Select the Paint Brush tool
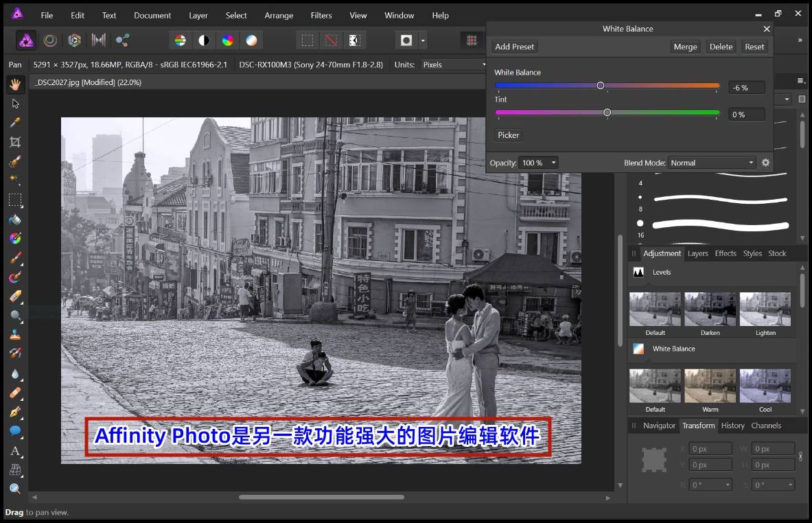 click(x=15, y=257)
